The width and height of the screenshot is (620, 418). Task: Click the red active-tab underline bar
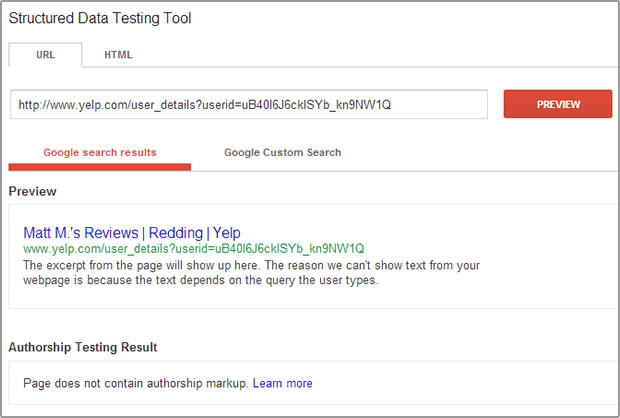(100, 167)
